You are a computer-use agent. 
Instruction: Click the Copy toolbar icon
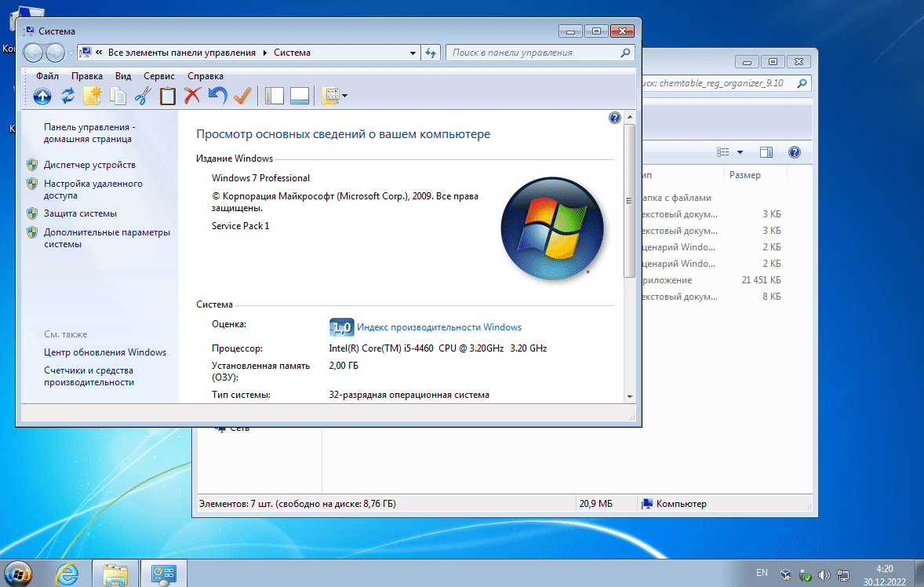click(x=118, y=96)
